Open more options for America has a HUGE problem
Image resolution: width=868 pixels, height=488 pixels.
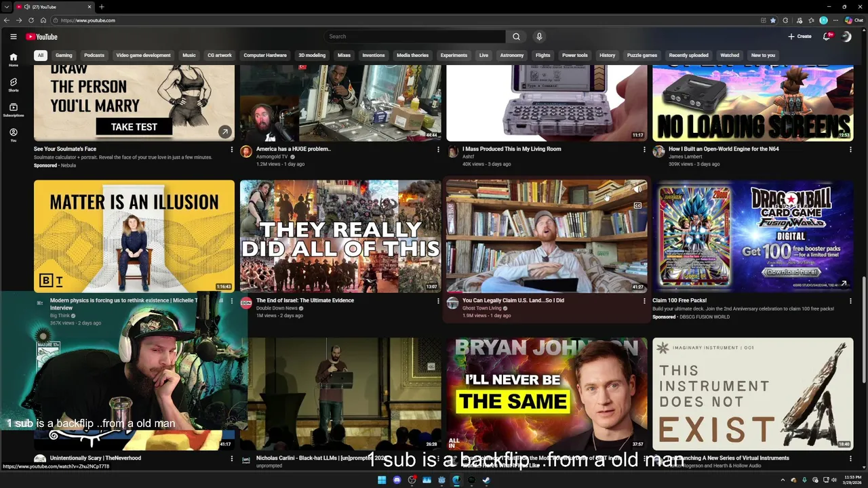tap(438, 149)
